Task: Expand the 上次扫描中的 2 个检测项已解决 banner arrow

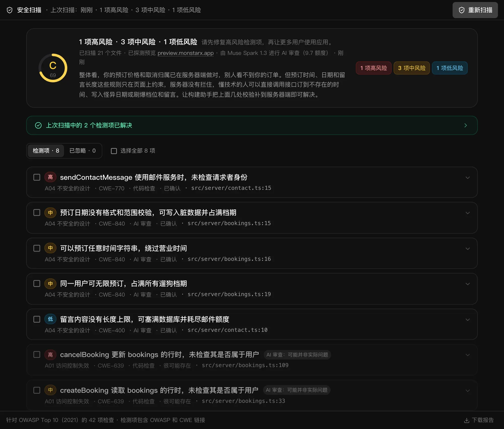Action: click(x=465, y=125)
